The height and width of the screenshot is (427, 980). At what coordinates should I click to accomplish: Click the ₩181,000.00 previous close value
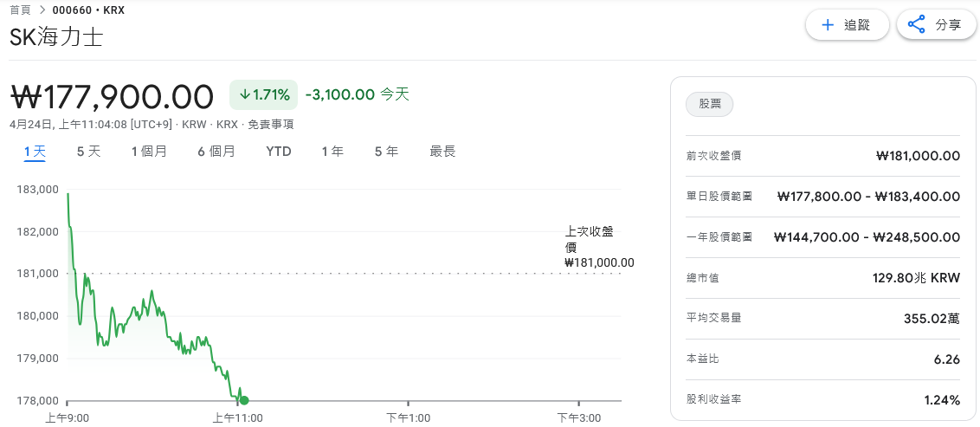pyautogui.click(x=919, y=156)
